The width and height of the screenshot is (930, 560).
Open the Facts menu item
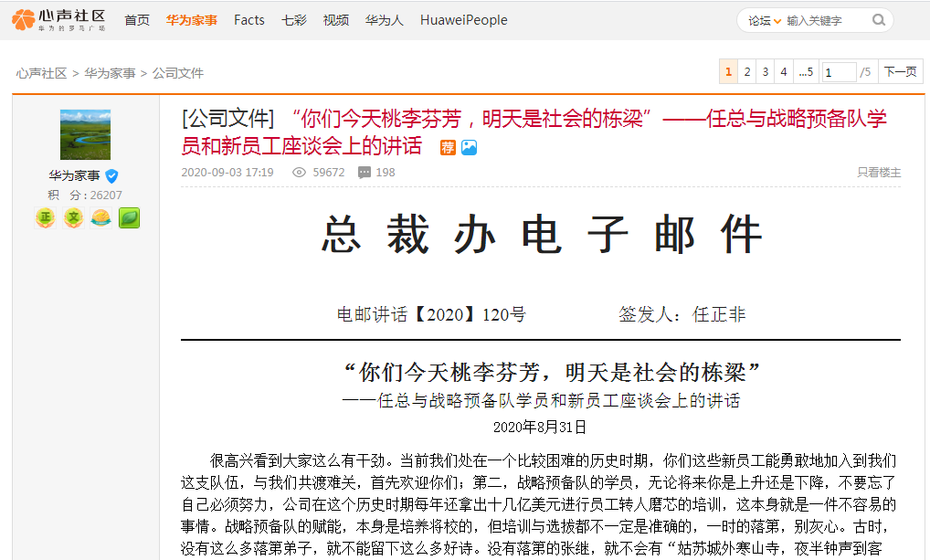(x=249, y=20)
